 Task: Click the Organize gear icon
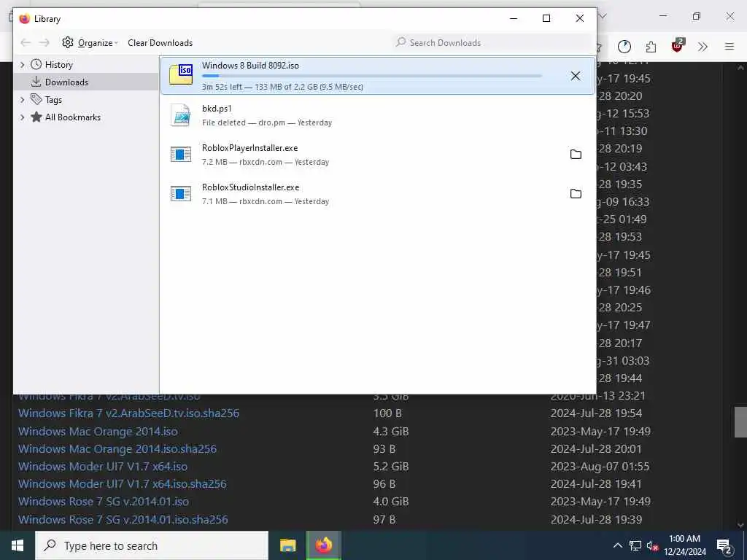pyautogui.click(x=68, y=42)
